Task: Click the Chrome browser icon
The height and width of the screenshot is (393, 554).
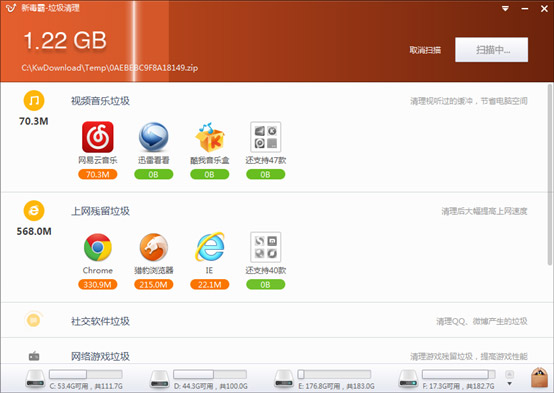Action: 98,247
